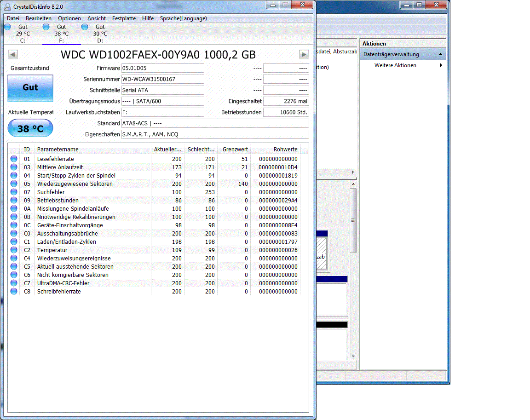530x420 pixels.
Task: Click status dot for Geräte-Einschaltvorgänge
Action: click(14, 225)
